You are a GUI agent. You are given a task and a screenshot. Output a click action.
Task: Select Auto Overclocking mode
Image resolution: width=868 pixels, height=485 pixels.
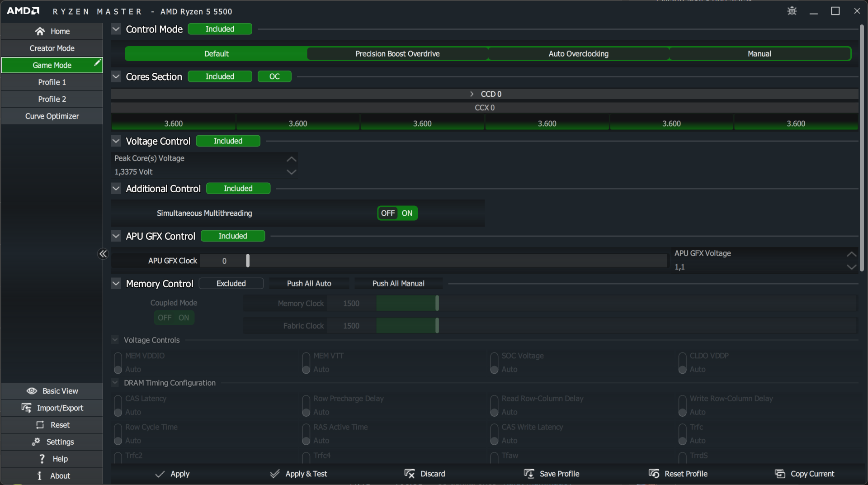pos(578,54)
